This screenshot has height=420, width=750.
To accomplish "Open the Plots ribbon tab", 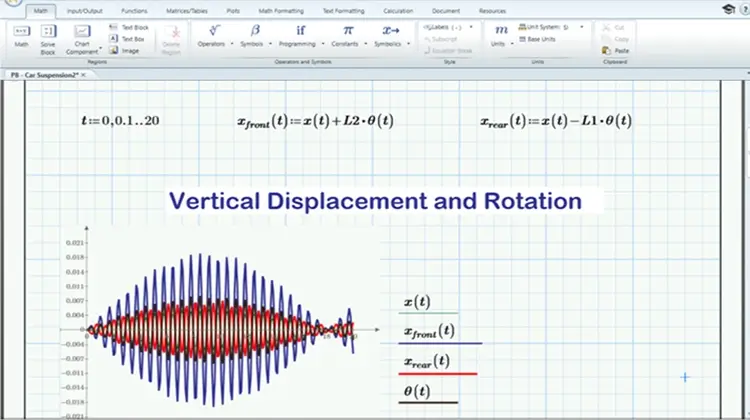I will click(233, 11).
